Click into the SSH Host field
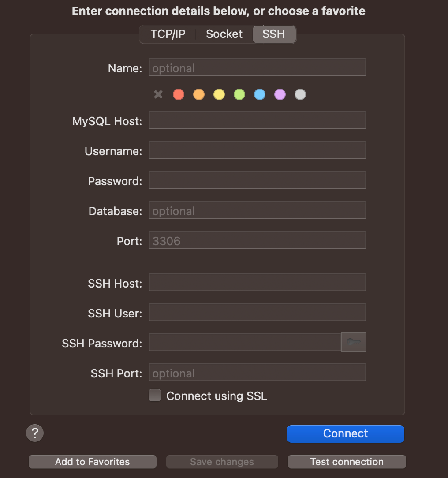448x478 pixels. 257,282
